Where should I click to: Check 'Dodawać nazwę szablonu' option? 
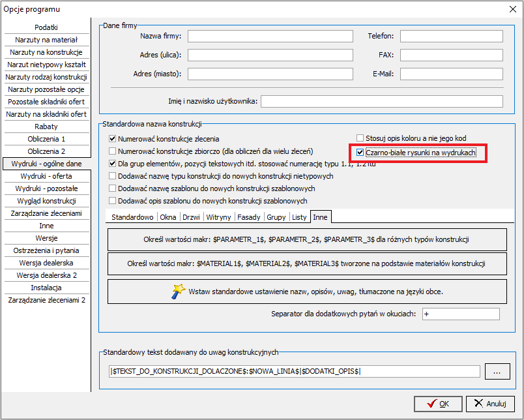pos(113,188)
